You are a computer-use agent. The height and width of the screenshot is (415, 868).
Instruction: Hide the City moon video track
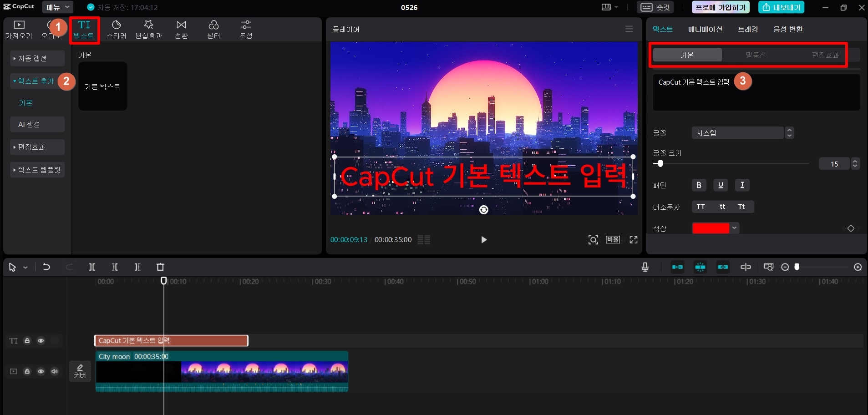pos(41,371)
